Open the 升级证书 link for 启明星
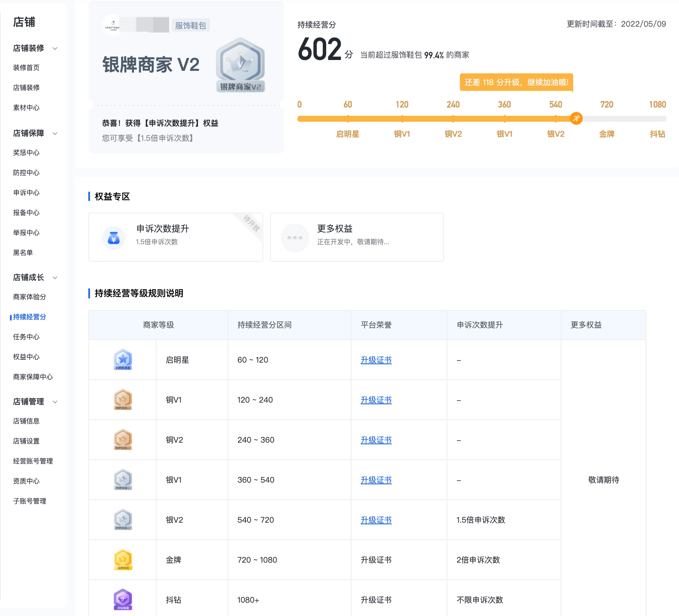 pyautogui.click(x=376, y=360)
